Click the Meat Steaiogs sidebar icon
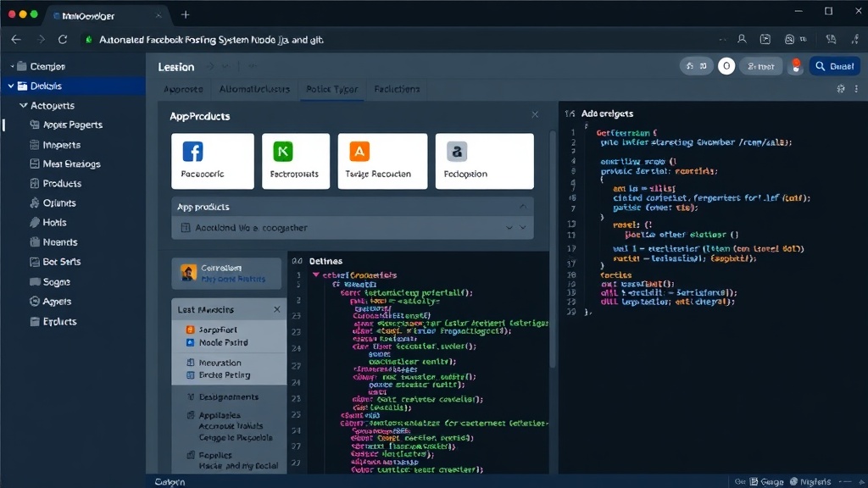This screenshot has height=488, width=868. (34, 164)
